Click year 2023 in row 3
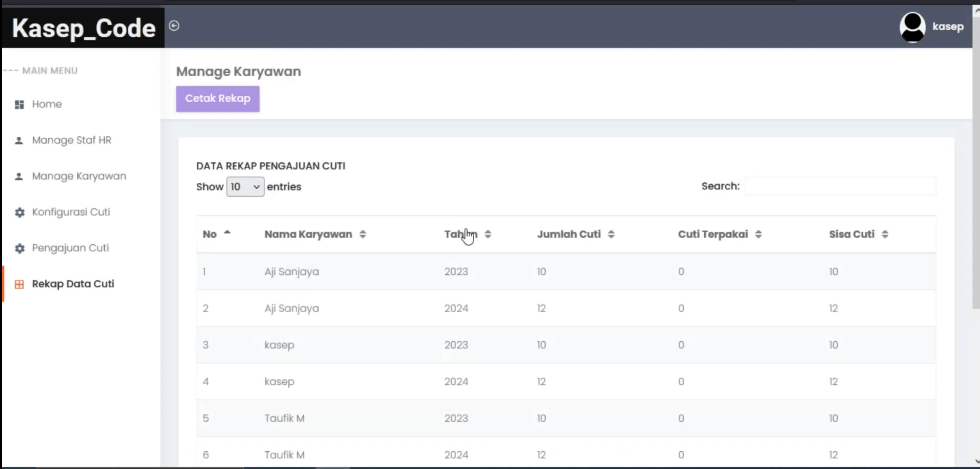Image resolution: width=980 pixels, height=469 pixels. (x=456, y=345)
